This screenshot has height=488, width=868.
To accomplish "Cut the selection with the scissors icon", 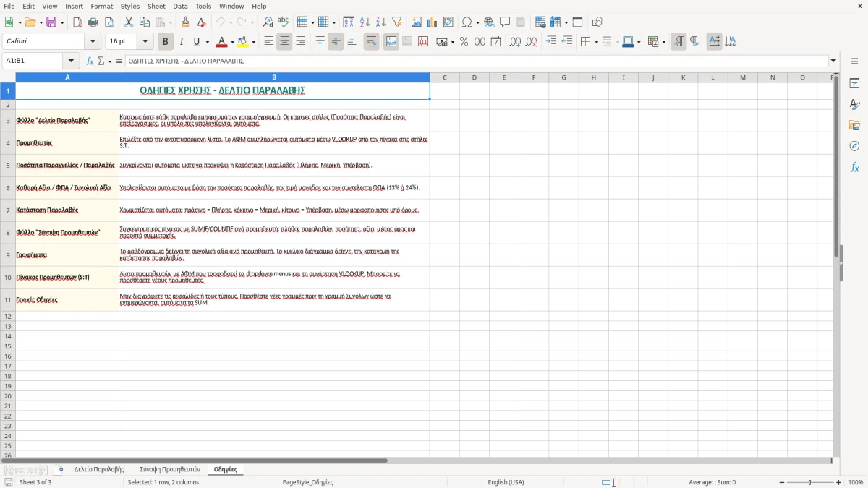I will point(129,22).
